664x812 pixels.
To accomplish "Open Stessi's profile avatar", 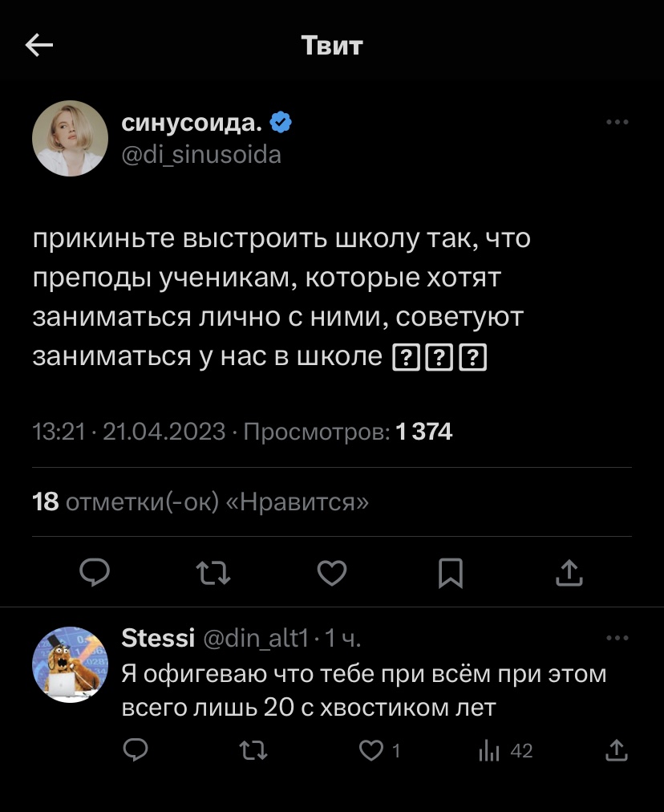I will (70, 664).
